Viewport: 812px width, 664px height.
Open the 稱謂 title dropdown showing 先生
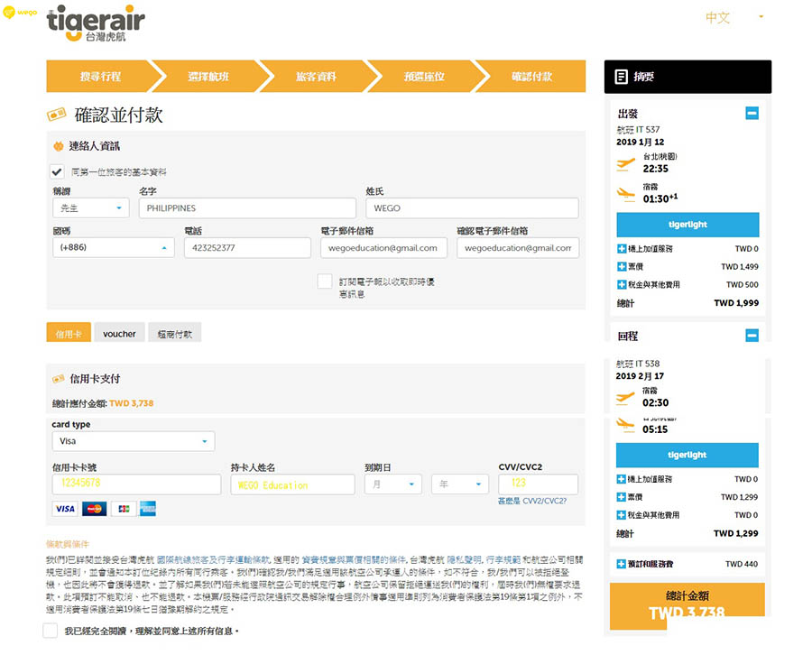[90, 207]
